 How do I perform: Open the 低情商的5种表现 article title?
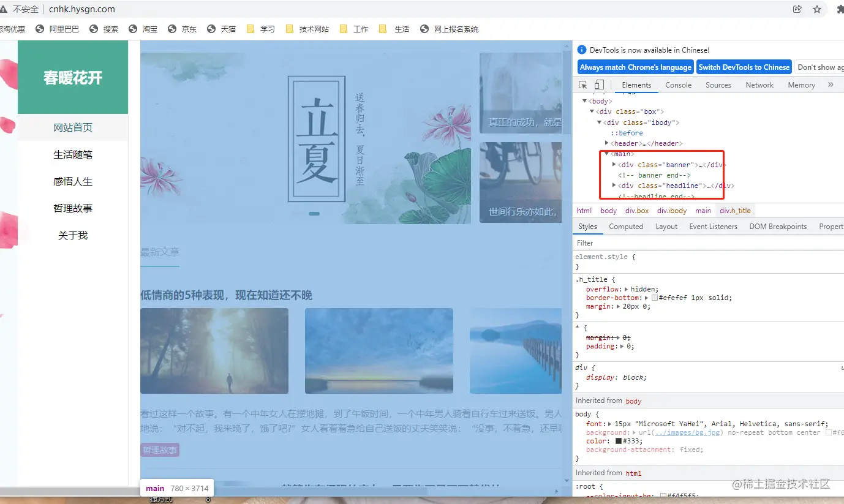[x=227, y=295]
